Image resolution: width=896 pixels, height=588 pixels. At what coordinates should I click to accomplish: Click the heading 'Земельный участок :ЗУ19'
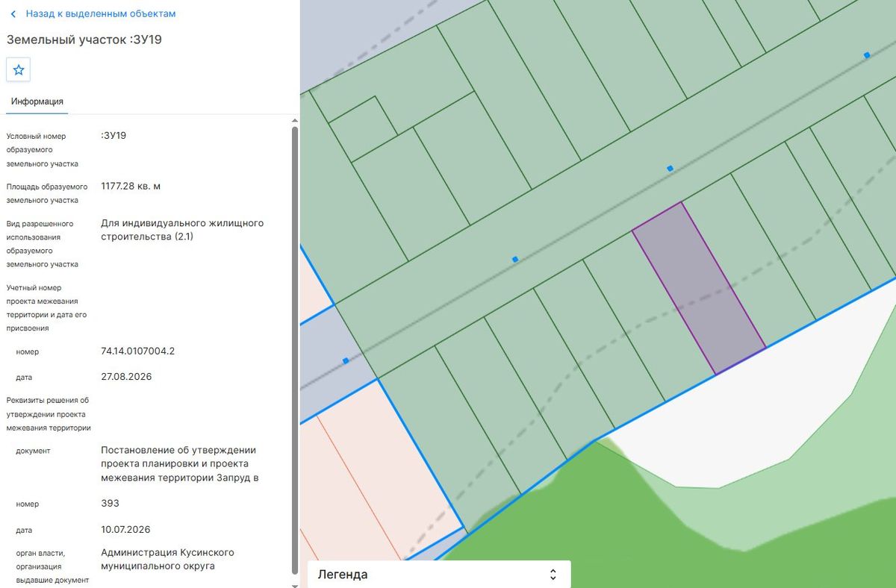84,40
